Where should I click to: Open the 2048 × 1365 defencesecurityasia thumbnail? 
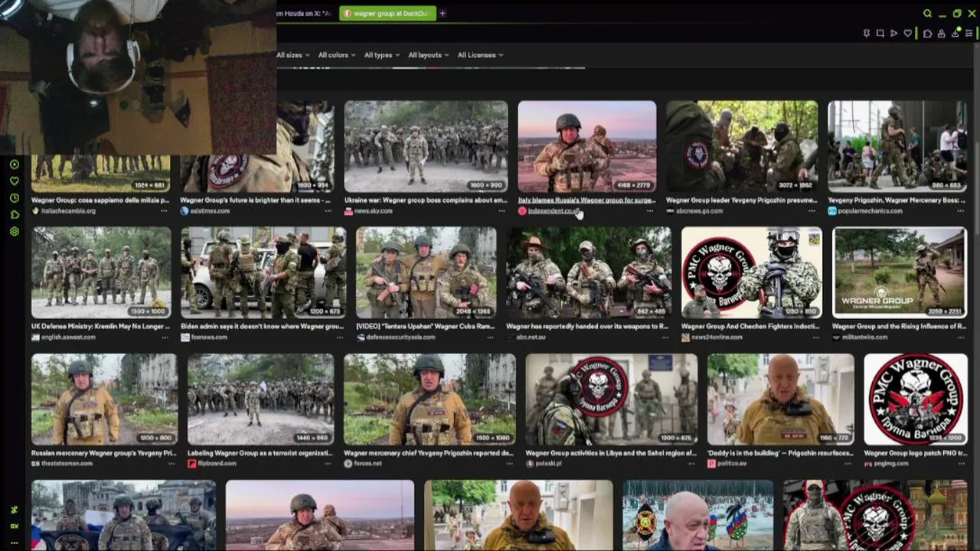click(x=426, y=272)
